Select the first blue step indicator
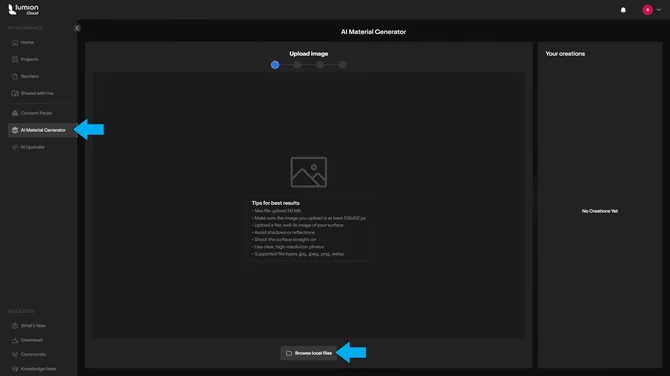This screenshot has height=376, width=670. [275, 65]
